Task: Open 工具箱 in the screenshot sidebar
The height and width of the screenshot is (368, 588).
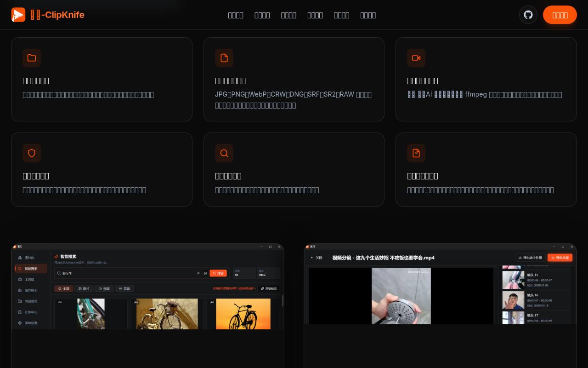Action: click(30, 279)
